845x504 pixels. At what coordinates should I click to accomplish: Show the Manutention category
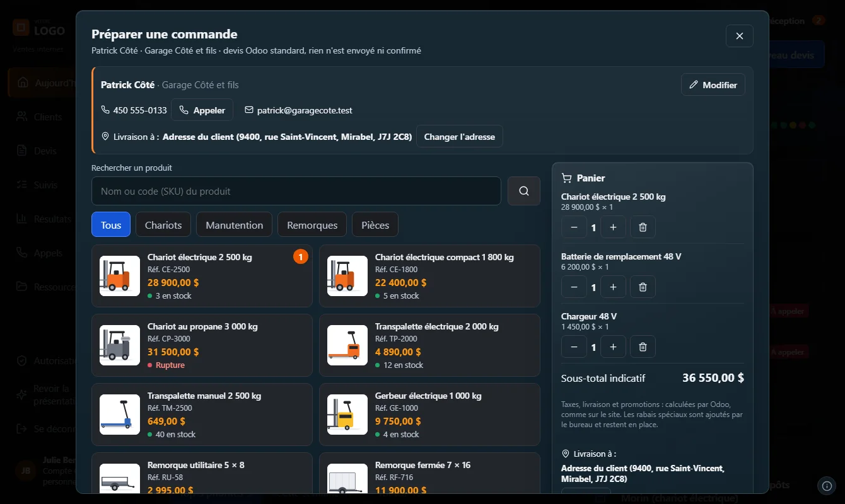click(234, 225)
